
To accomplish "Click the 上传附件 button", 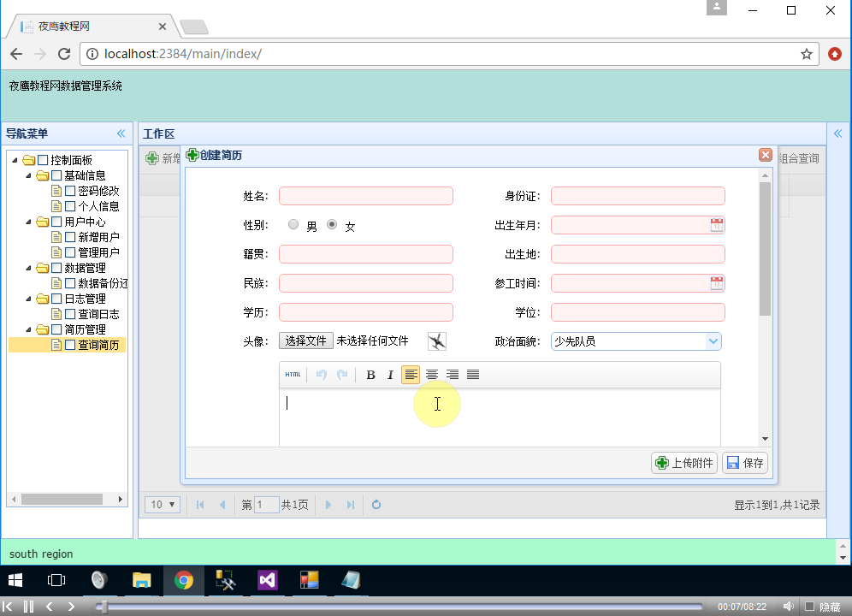I will pos(683,463).
